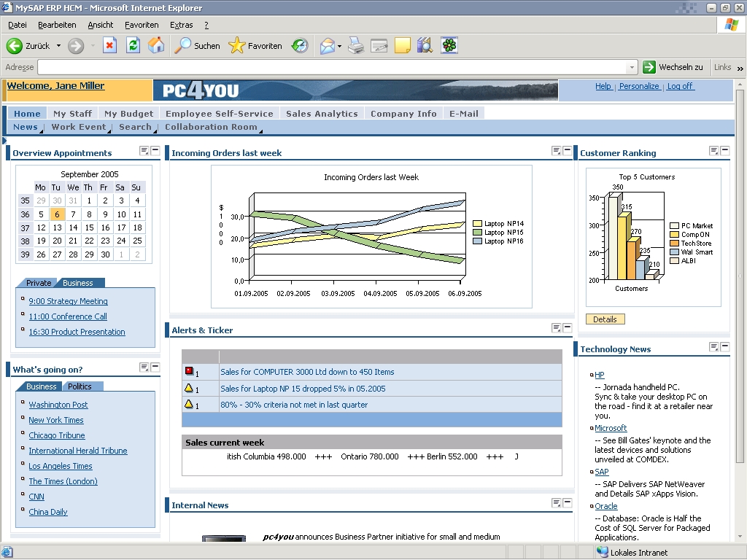
Task: Open options menu of Technology News panel
Action: coord(713,347)
